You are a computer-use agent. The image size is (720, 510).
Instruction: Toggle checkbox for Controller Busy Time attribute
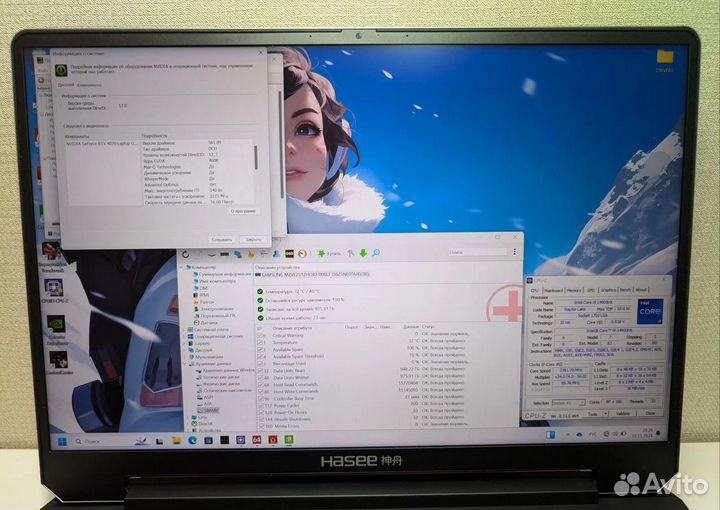click(x=261, y=398)
